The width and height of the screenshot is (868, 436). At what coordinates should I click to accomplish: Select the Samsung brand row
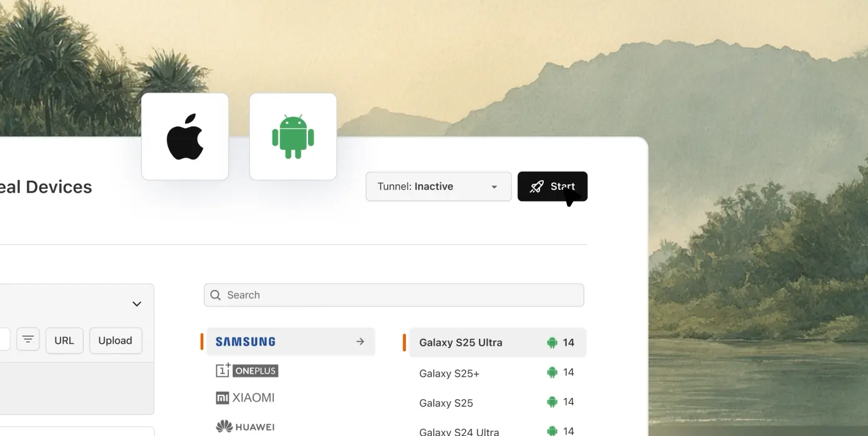291,341
